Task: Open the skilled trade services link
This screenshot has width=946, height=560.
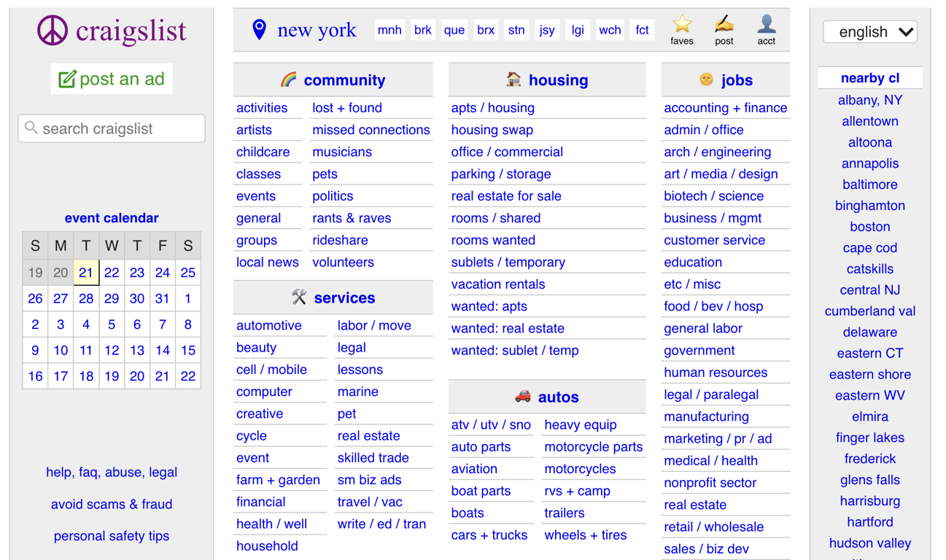Action: pyautogui.click(x=373, y=458)
